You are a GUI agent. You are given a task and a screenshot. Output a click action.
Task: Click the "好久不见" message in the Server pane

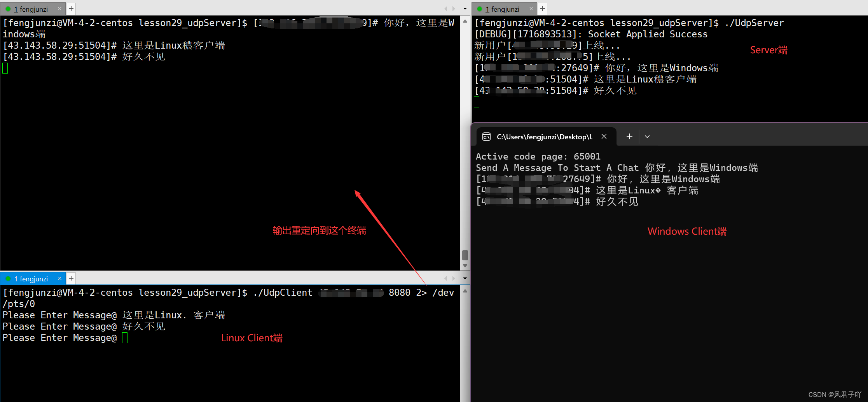(615, 91)
